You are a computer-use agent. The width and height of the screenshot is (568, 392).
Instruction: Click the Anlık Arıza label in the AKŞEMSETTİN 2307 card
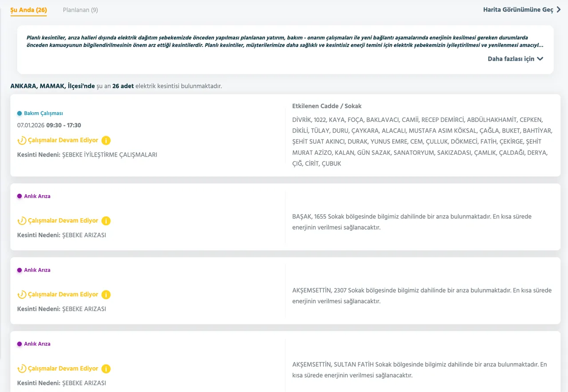tap(37, 270)
